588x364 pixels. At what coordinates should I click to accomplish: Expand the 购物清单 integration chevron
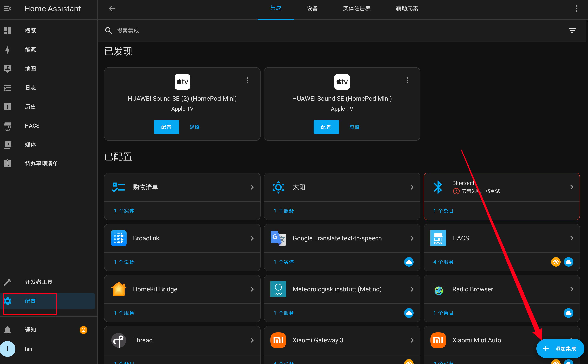[252, 187]
